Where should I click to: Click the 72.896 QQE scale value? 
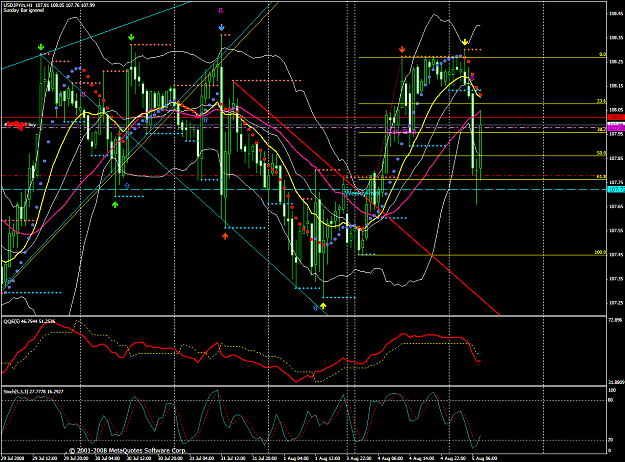tap(616, 320)
